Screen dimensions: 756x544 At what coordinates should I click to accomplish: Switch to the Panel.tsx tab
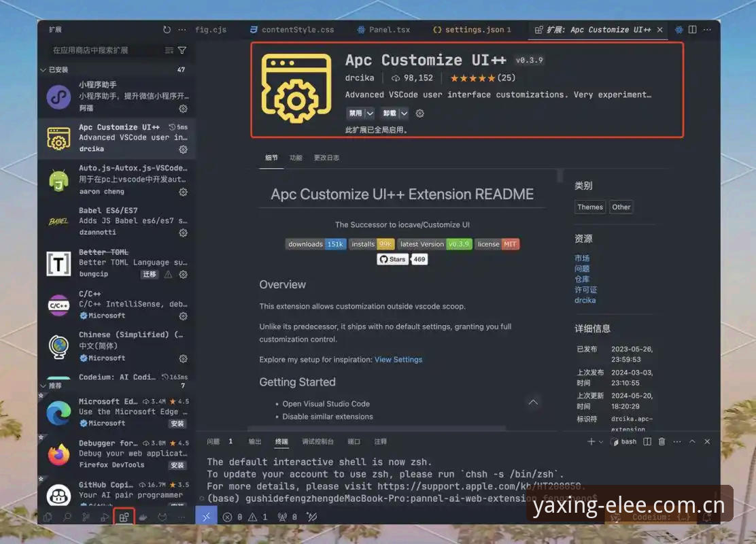(384, 29)
